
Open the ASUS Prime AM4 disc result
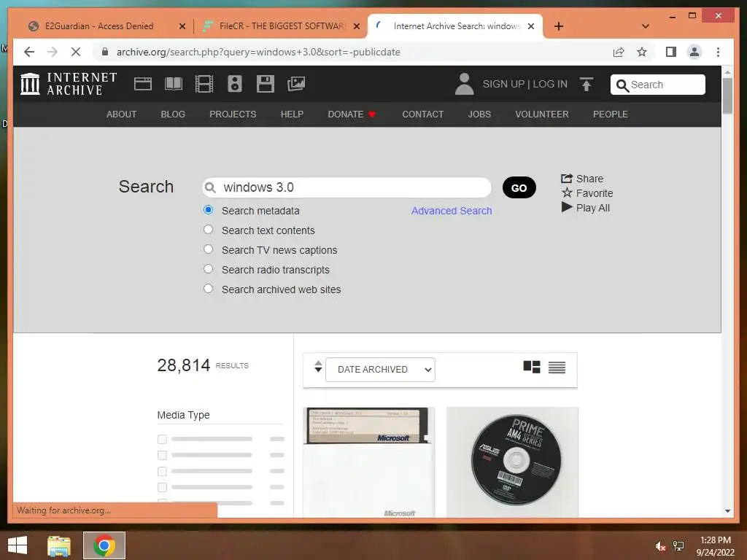(x=513, y=462)
